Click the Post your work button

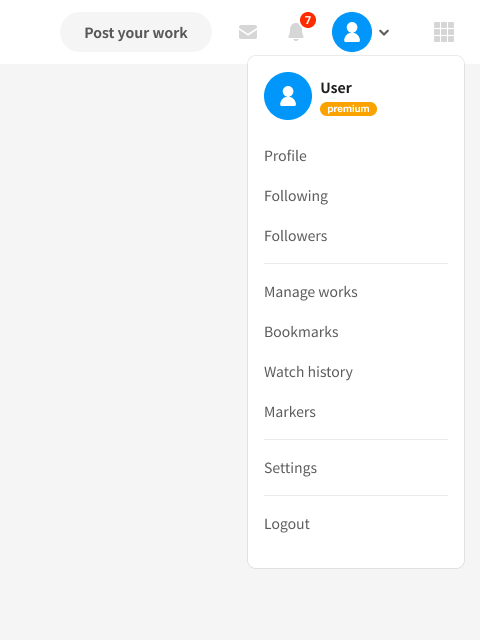(x=136, y=32)
